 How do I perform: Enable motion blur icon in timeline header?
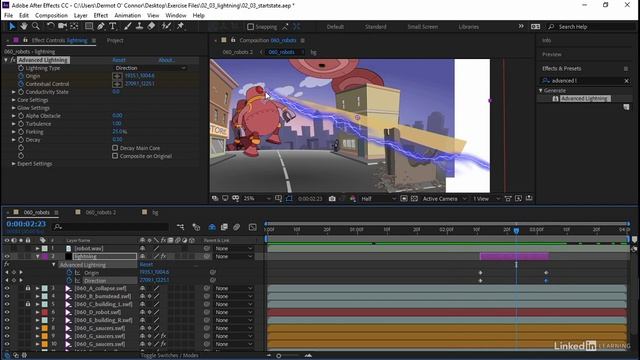(237, 227)
